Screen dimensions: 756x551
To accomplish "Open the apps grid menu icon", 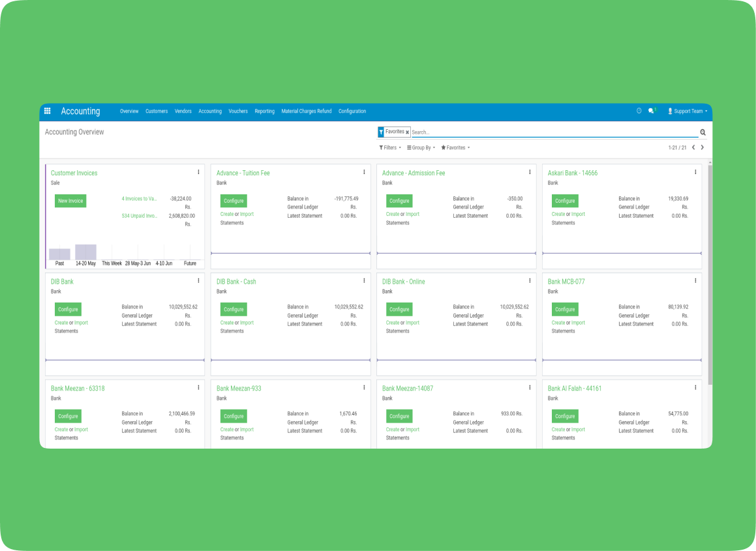I will coord(47,111).
